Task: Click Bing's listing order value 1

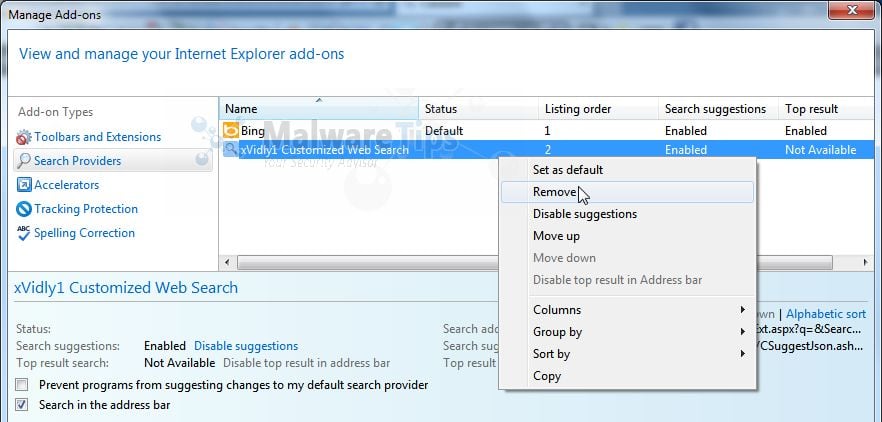Action: (x=548, y=131)
